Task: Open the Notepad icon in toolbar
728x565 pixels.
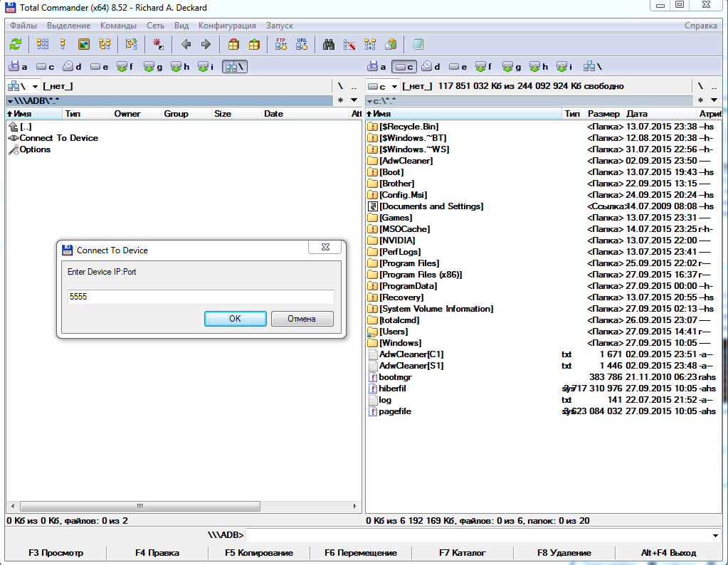Action: 418,44
